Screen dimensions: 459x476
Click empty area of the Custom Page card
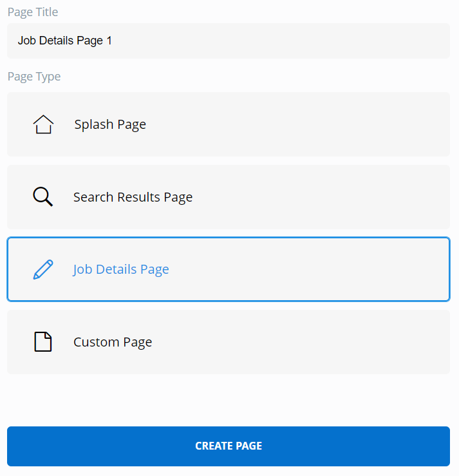pyautogui.click(x=322, y=342)
